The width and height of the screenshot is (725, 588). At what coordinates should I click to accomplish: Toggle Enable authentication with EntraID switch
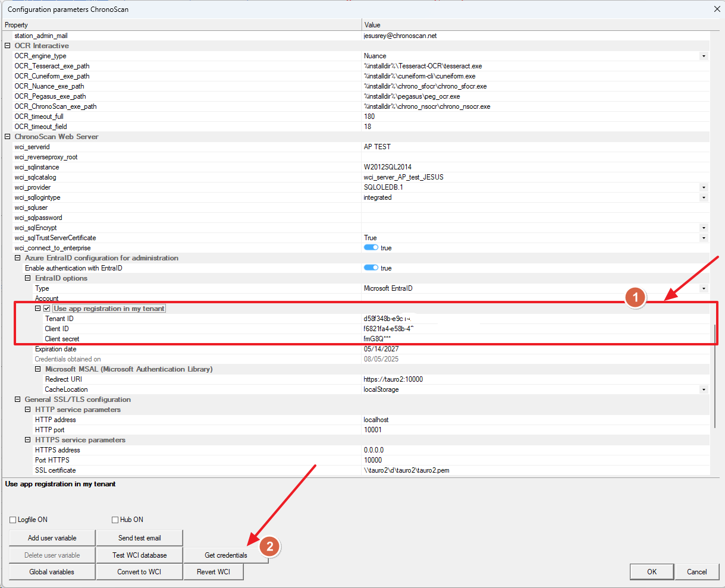tap(371, 268)
